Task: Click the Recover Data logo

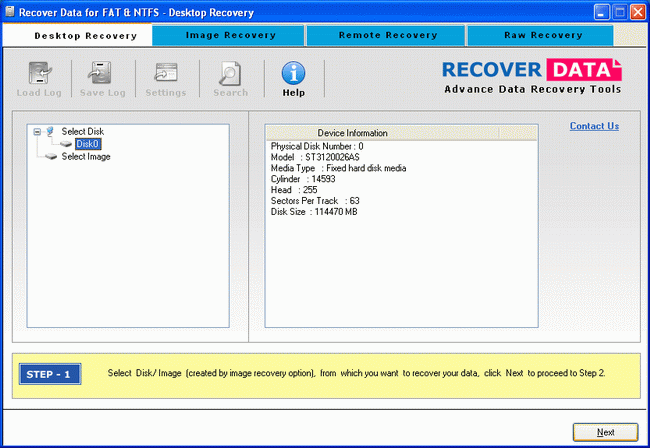Action: (x=532, y=75)
